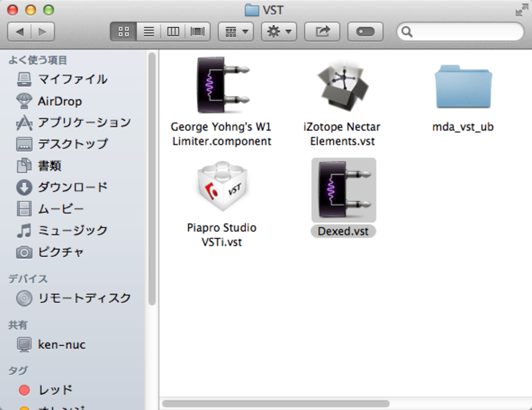The image size is (532, 410).
Task: Click the horizontal scrollbar at the bottom
Action: [x=276, y=403]
